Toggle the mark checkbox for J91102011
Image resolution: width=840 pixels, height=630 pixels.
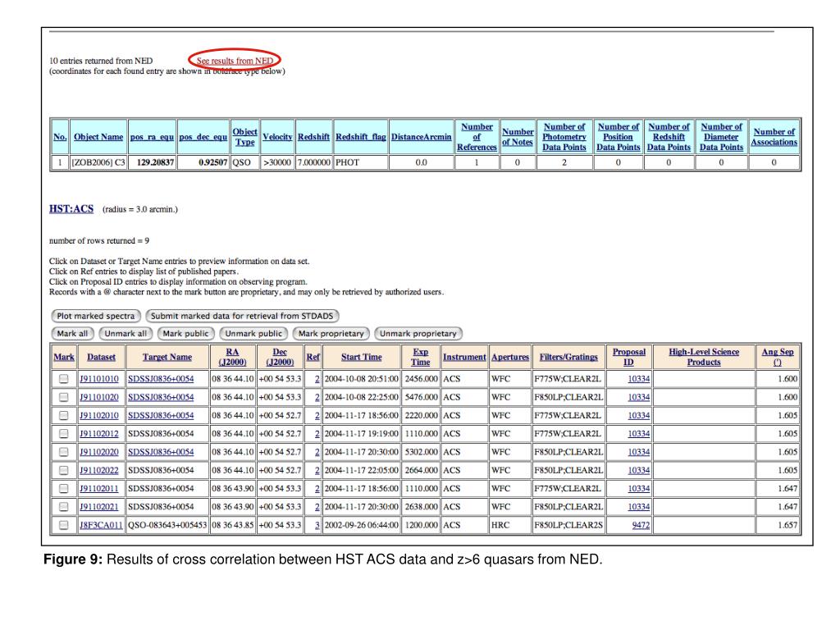64,489
